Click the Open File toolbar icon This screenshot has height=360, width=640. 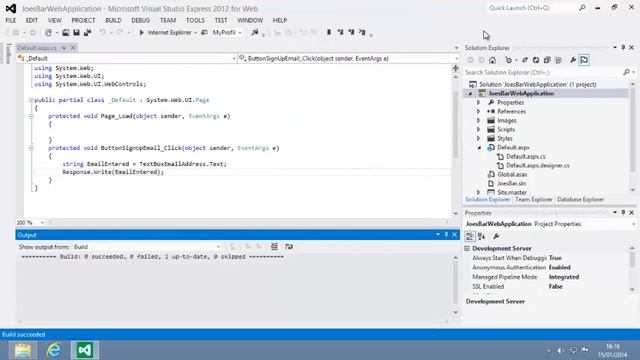click(66, 32)
